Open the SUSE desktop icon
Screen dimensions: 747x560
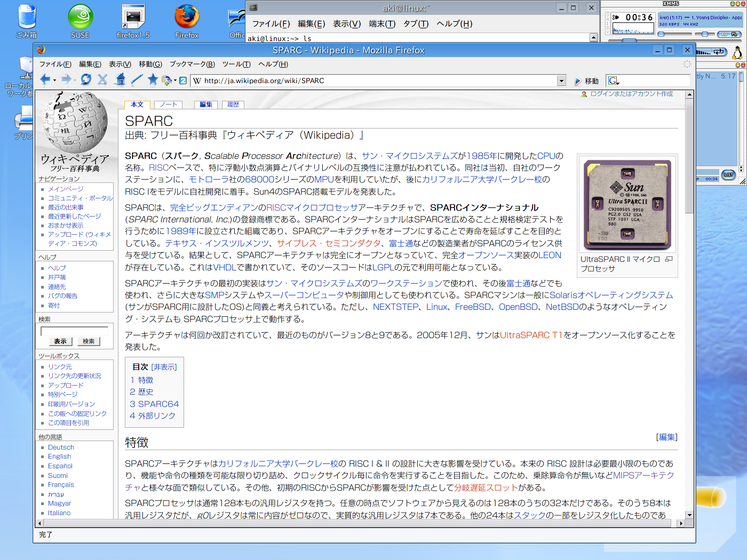[x=80, y=21]
